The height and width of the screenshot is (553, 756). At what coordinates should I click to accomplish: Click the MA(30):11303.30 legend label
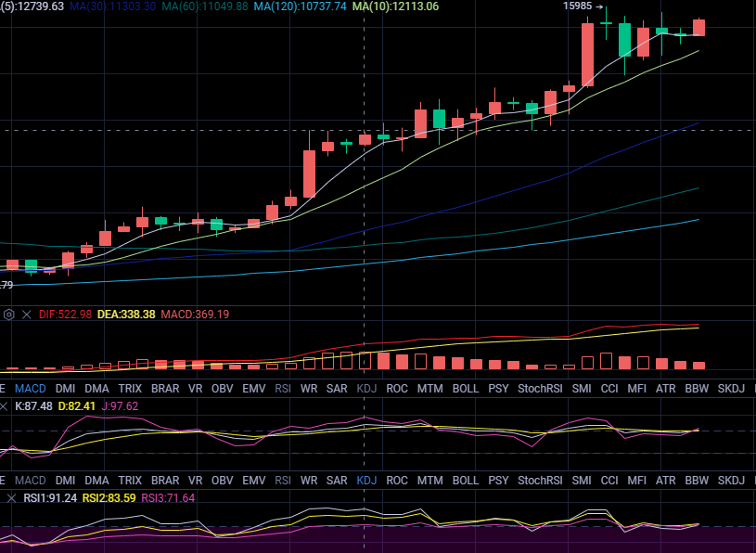coord(113,6)
